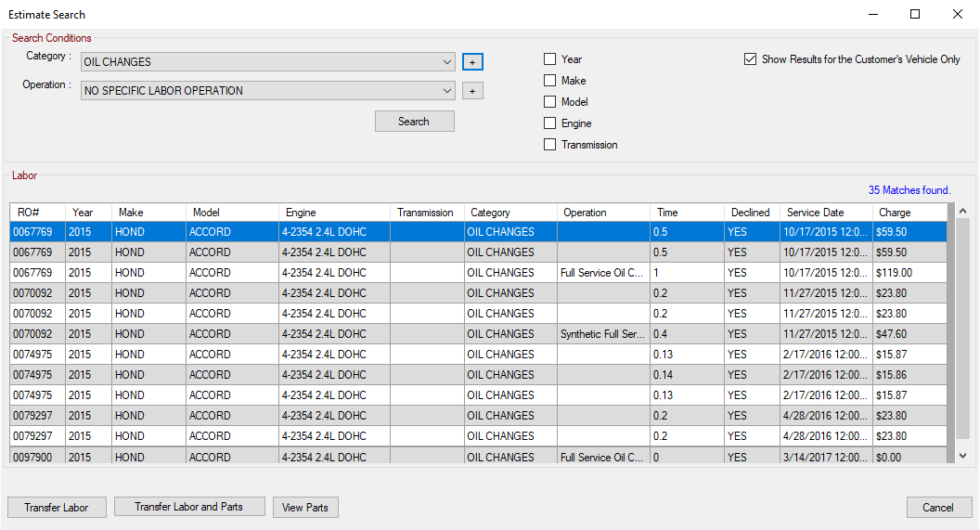The width and height of the screenshot is (980, 530).
Task: Maximize the Estimate Search window
Action: [915, 14]
